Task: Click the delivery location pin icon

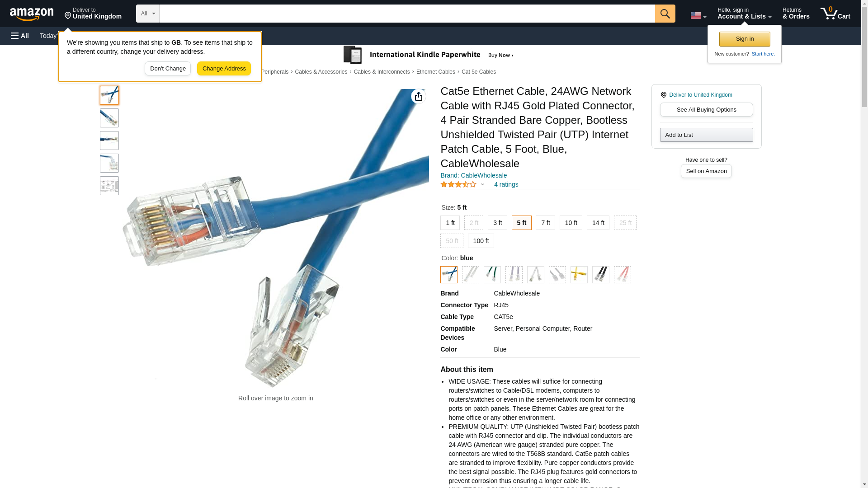Action: click(x=68, y=16)
